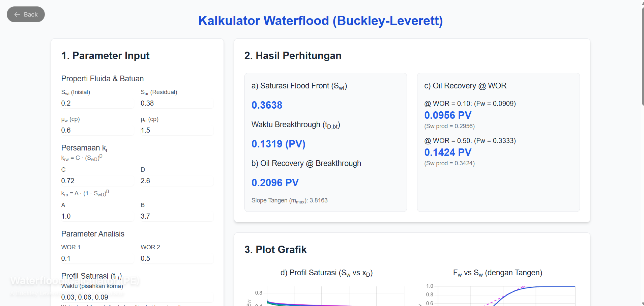Click the 'Parameter Analisis' subheading
The image size is (644, 306).
coord(93,234)
